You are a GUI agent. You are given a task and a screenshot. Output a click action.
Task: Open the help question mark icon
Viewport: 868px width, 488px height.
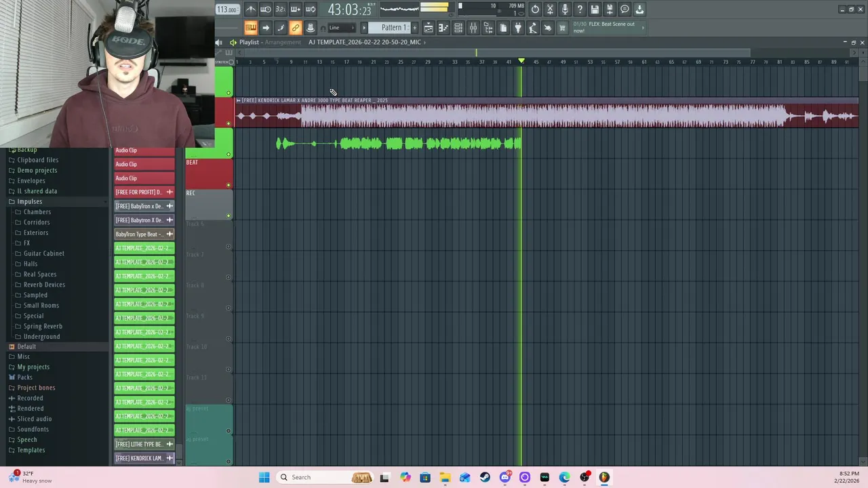pyautogui.click(x=580, y=9)
